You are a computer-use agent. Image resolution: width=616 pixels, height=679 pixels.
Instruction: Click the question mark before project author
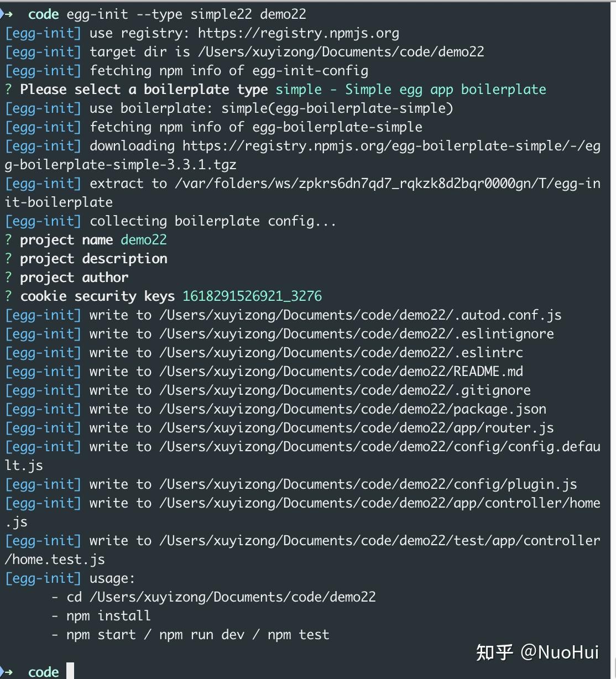click(8, 277)
